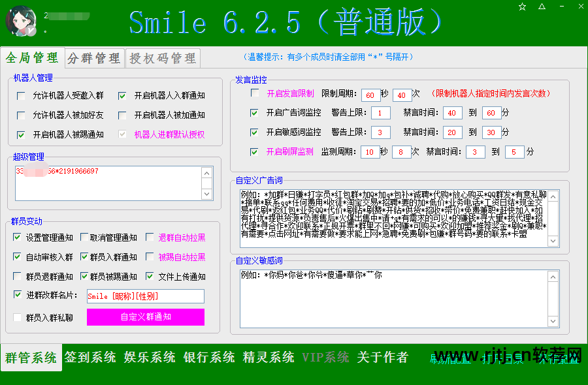The height and width of the screenshot is (385, 588).
Task: Open 银行系统 section
Action: coord(209,357)
